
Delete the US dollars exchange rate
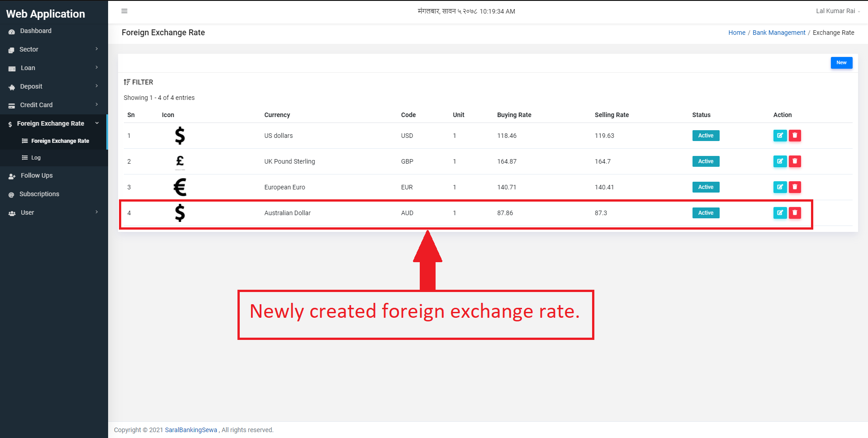click(795, 136)
